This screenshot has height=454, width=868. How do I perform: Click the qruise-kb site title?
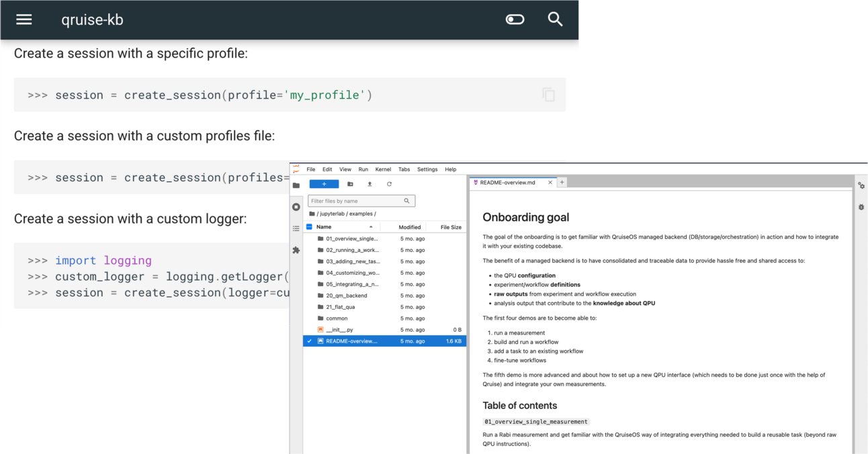[92, 19]
